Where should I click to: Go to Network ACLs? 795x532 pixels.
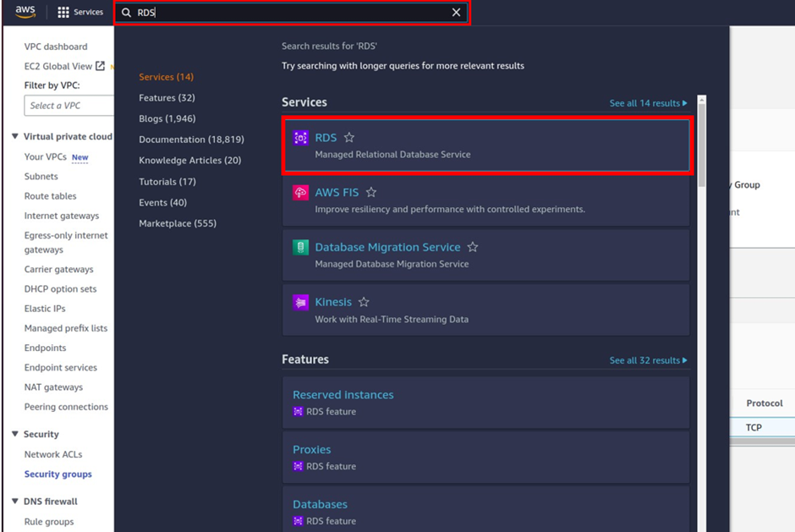(53, 454)
